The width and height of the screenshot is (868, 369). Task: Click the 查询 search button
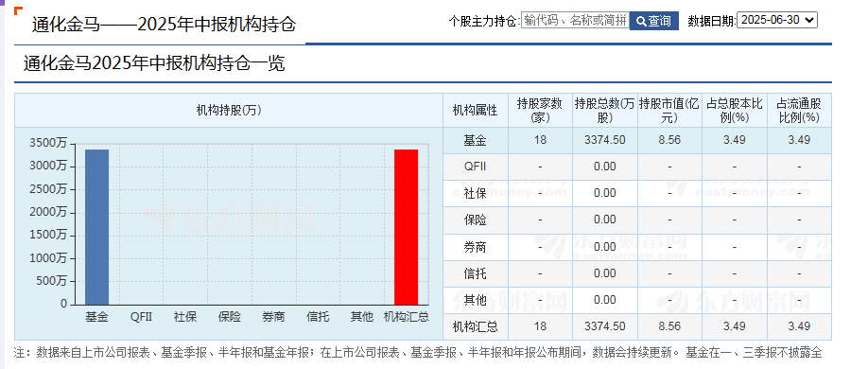point(654,21)
